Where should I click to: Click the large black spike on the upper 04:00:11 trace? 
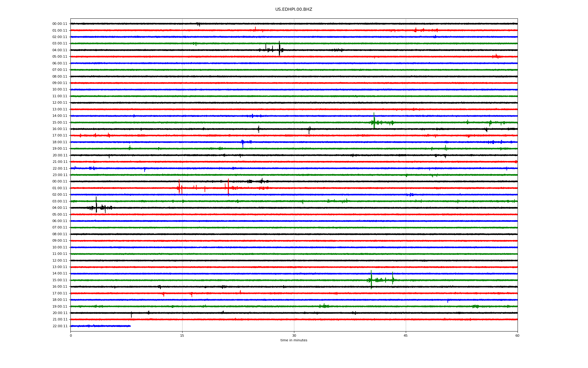coord(279,49)
